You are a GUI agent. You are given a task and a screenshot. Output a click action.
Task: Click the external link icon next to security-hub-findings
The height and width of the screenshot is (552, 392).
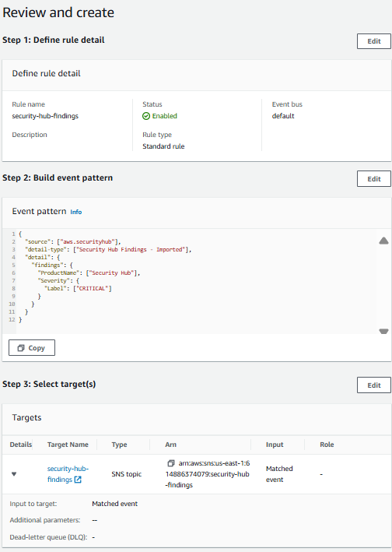point(78,480)
